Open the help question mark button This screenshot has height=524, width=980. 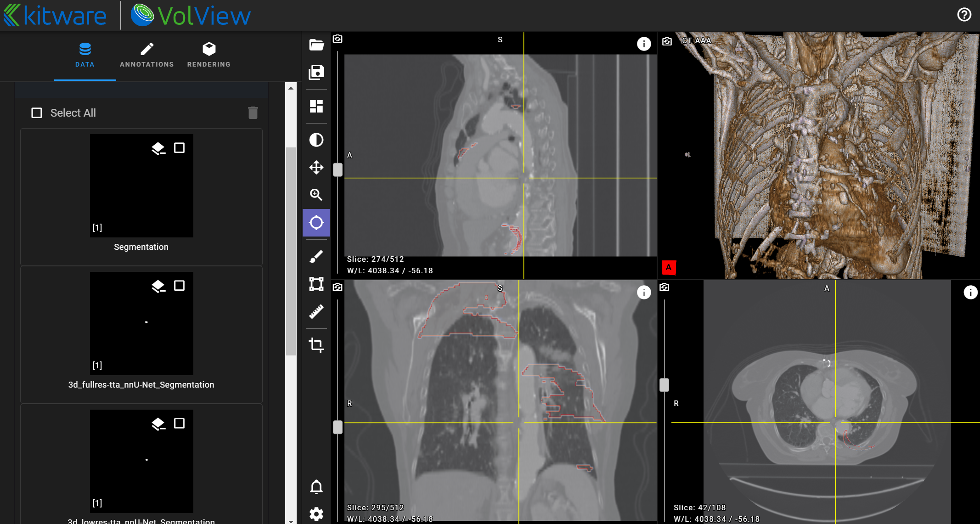tap(964, 15)
